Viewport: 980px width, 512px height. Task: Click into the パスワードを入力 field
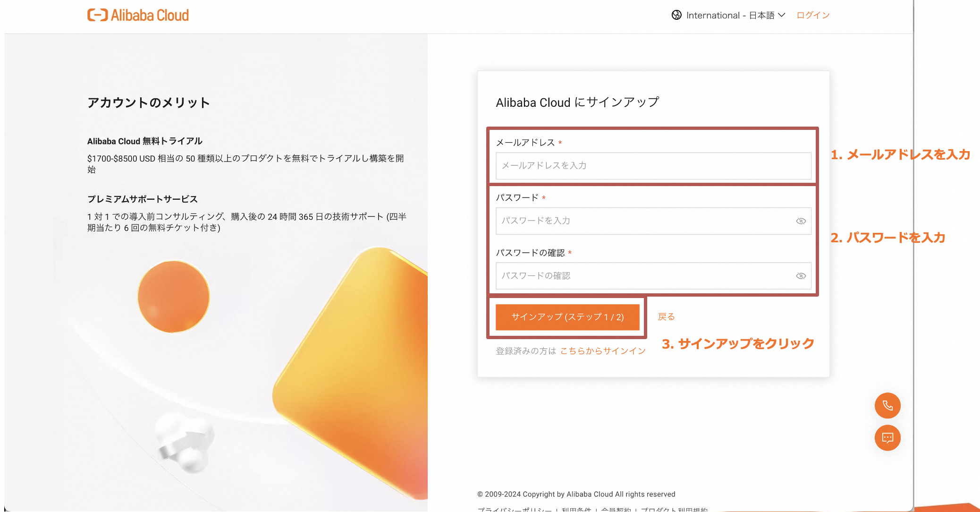(x=644, y=221)
